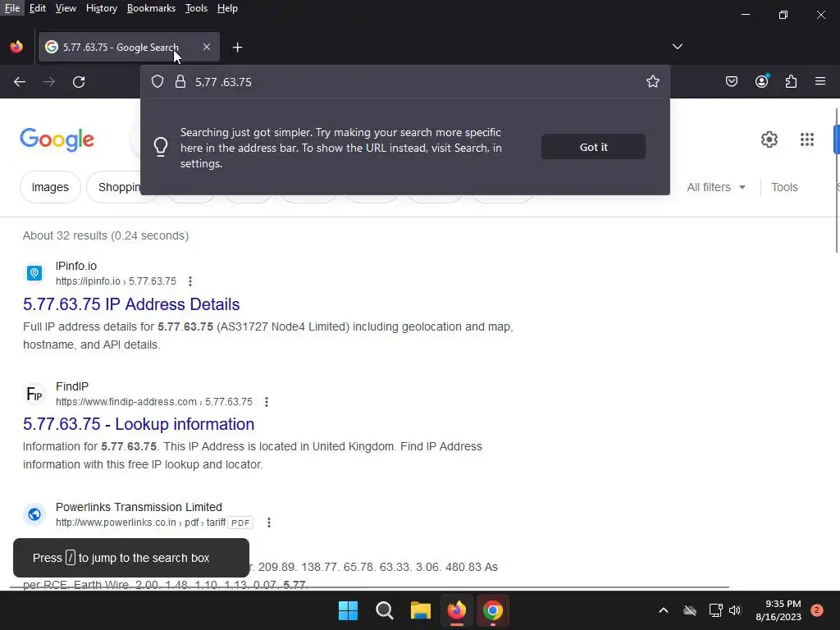Screen dimensions: 840x630
Task: Open the Save to Pocket icon
Action: (x=731, y=81)
